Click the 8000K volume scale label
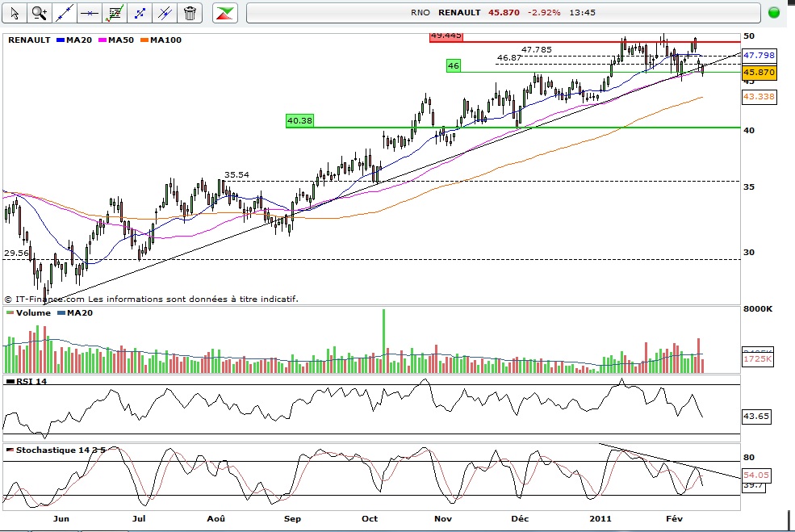The width and height of the screenshot is (795, 532). 758,309
